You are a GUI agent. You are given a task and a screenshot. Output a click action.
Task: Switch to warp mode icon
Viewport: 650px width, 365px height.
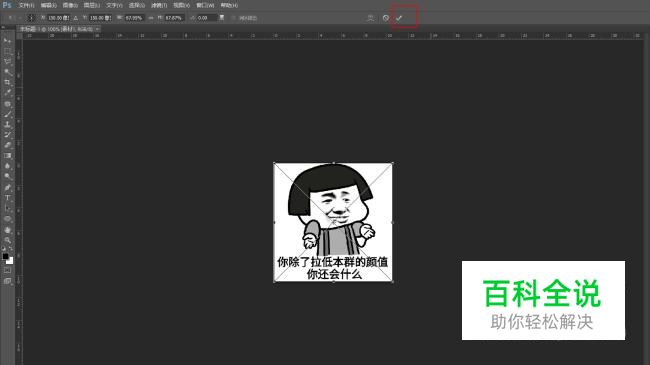(x=371, y=18)
